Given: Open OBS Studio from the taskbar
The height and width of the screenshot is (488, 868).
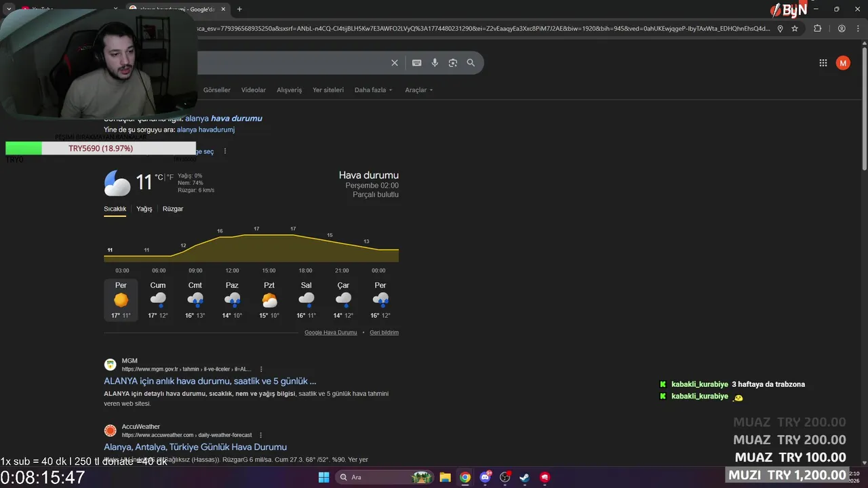Looking at the screenshot, I should (505, 477).
